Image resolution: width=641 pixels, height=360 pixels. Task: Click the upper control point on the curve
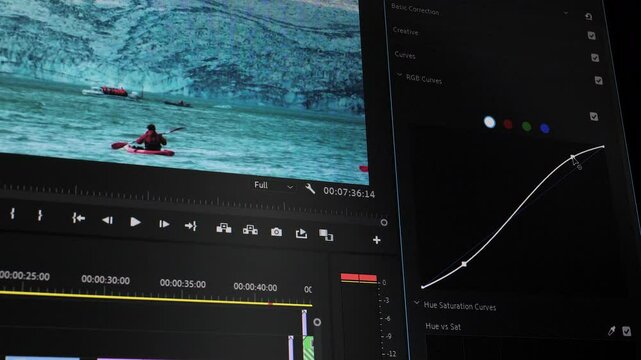click(573, 157)
